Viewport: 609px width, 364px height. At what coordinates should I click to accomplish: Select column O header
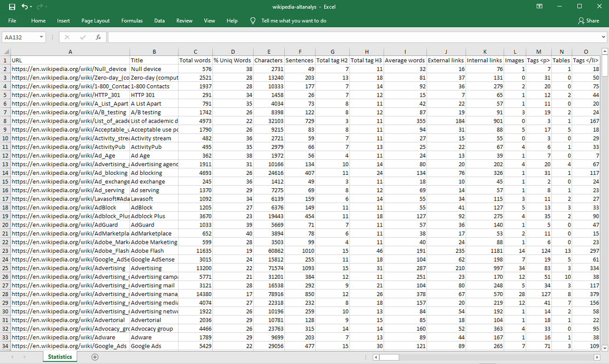586,52
